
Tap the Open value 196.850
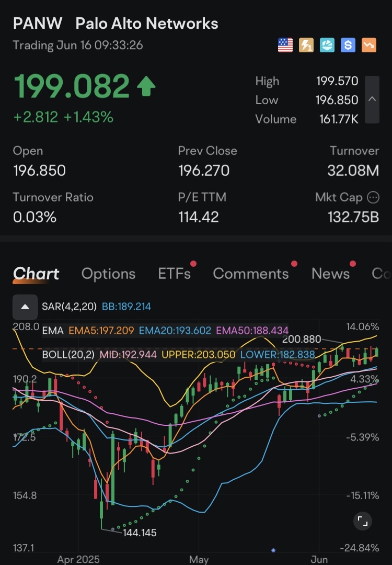tap(39, 171)
